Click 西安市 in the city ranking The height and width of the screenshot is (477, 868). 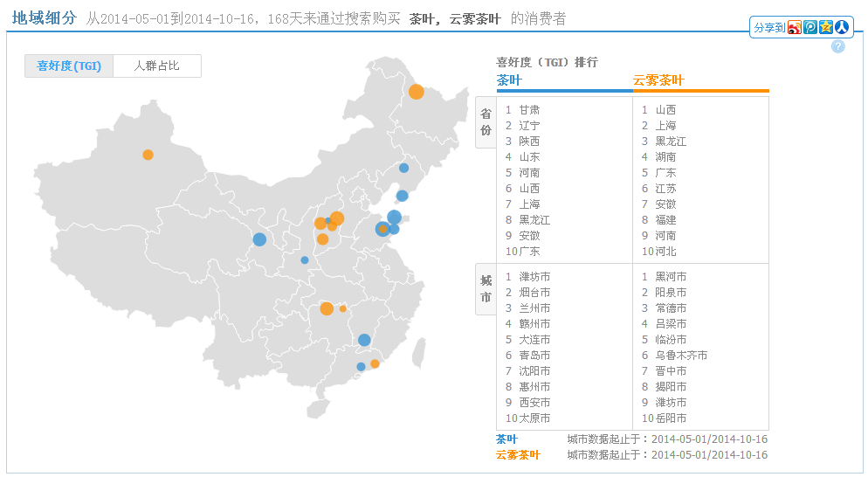click(x=534, y=402)
